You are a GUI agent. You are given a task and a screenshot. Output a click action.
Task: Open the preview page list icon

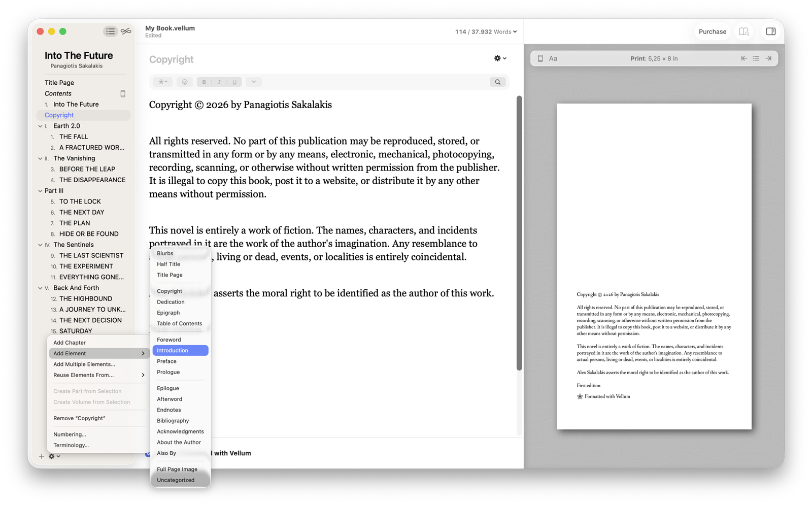[756, 58]
